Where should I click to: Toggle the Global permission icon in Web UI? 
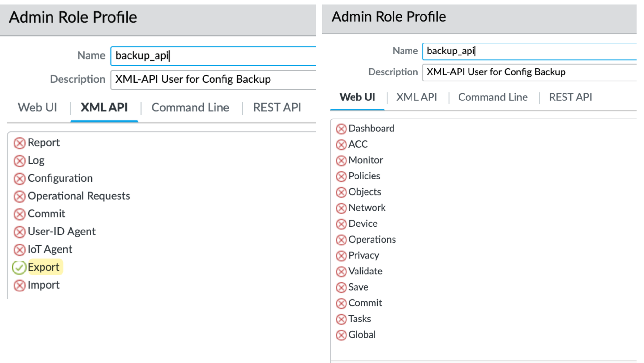point(341,335)
